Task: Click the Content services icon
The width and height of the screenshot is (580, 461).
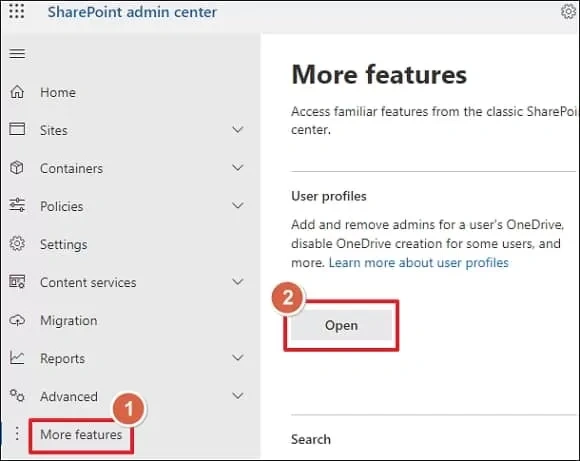Action: tap(17, 282)
